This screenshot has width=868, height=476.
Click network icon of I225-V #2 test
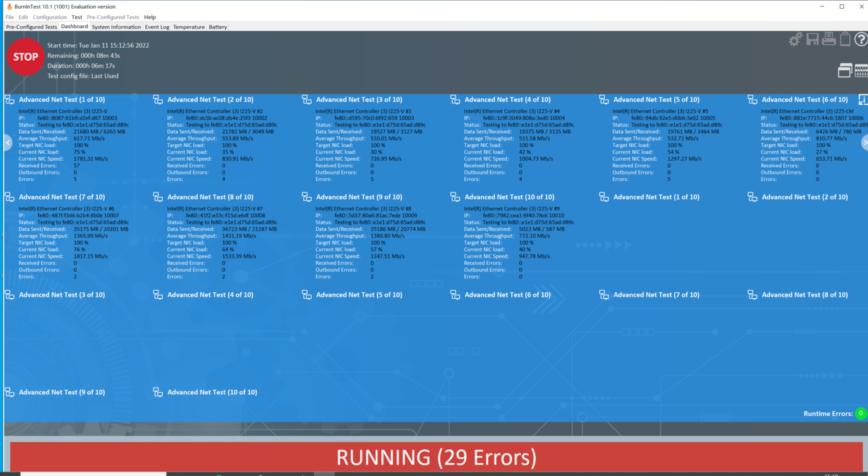pos(158,100)
